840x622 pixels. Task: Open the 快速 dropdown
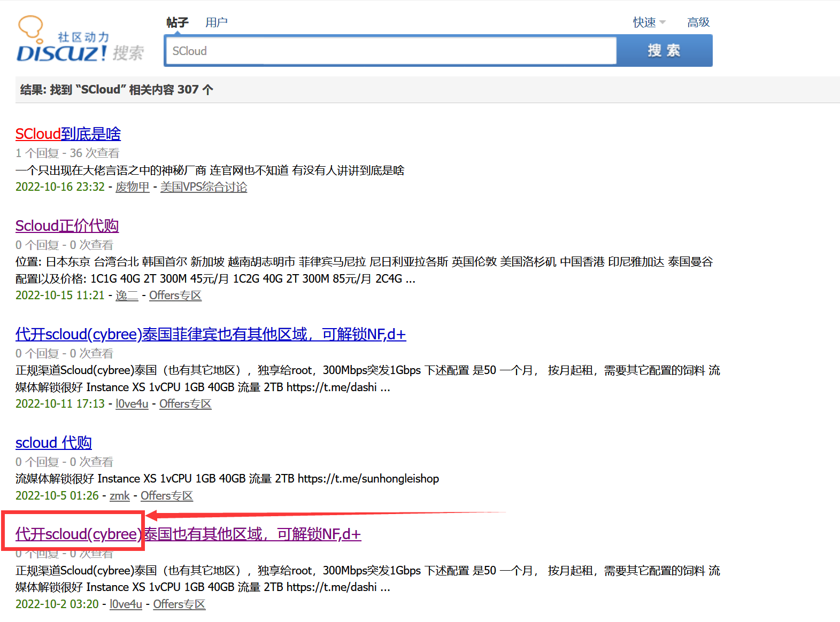click(x=649, y=22)
